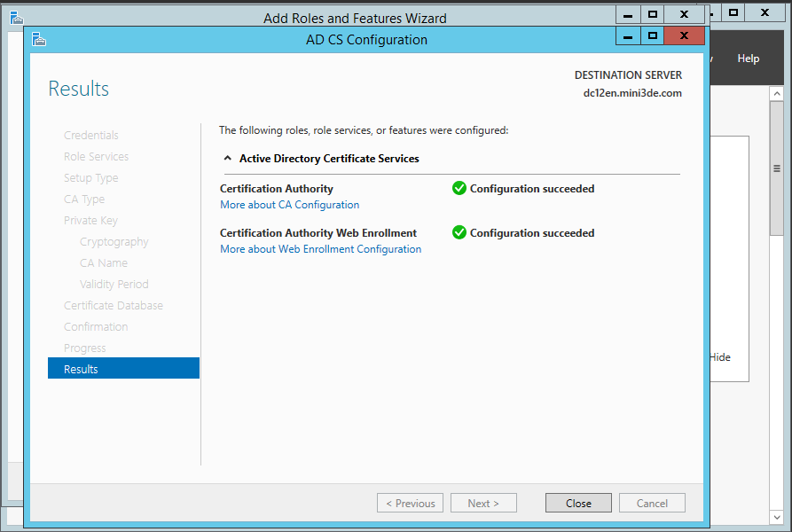This screenshot has height=532, width=792.
Task: Open the Help menu in Server Manager
Action: click(748, 59)
